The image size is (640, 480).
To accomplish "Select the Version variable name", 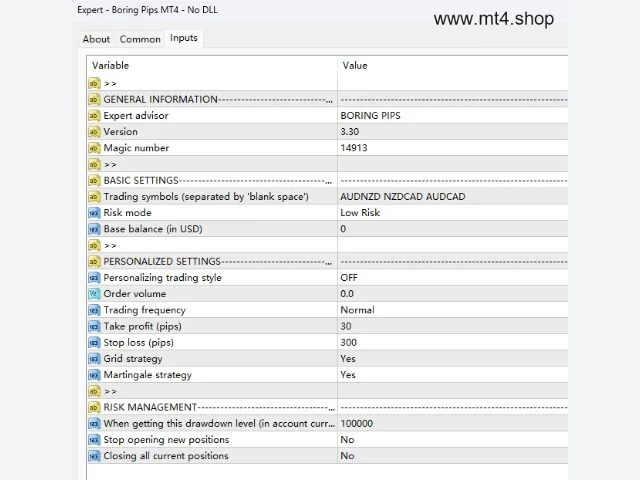I will coord(120,132).
